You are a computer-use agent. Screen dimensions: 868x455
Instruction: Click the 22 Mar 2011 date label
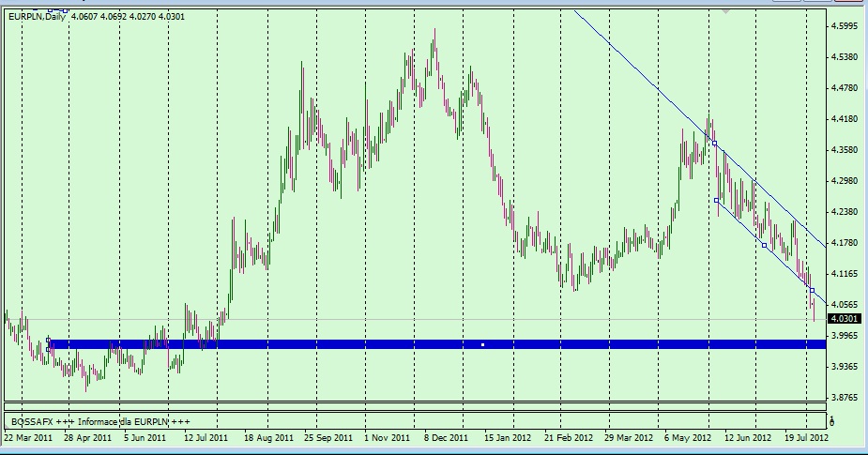(x=28, y=437)
